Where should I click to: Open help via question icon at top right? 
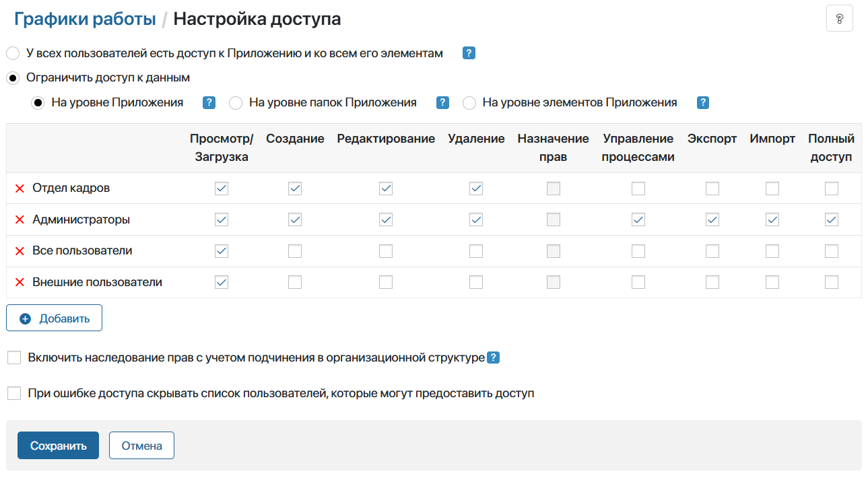pos(839,19)
